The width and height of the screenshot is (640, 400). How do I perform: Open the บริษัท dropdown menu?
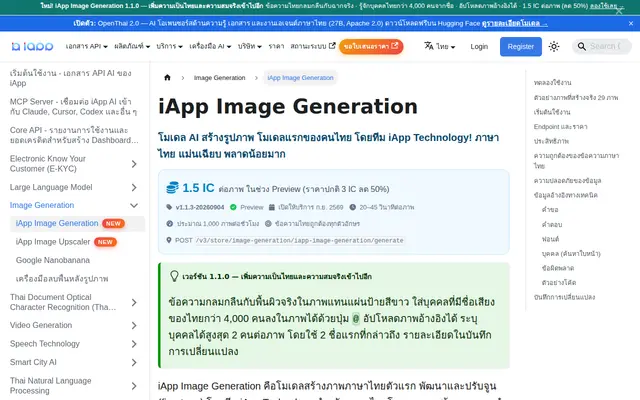coord(250,47)
